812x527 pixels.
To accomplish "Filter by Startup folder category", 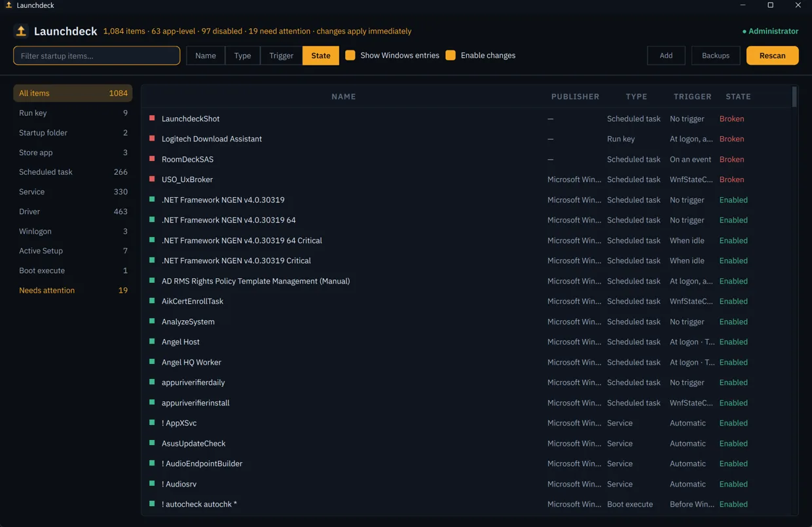I will pyautogui.click(x=73, y=132).
